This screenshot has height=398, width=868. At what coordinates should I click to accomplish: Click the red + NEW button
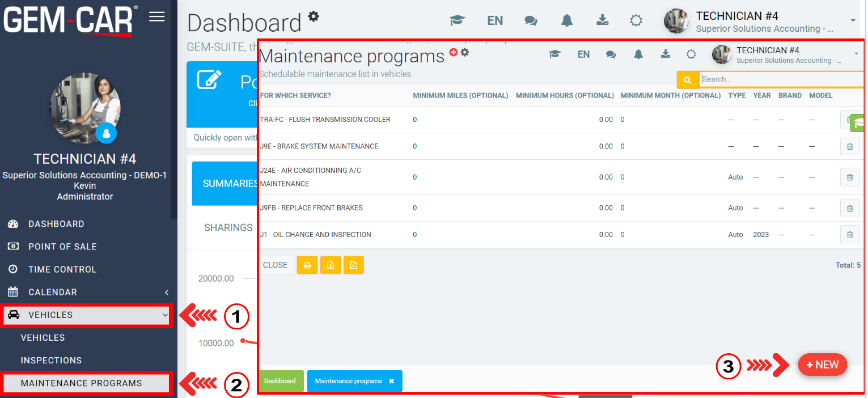coord(822,365)
